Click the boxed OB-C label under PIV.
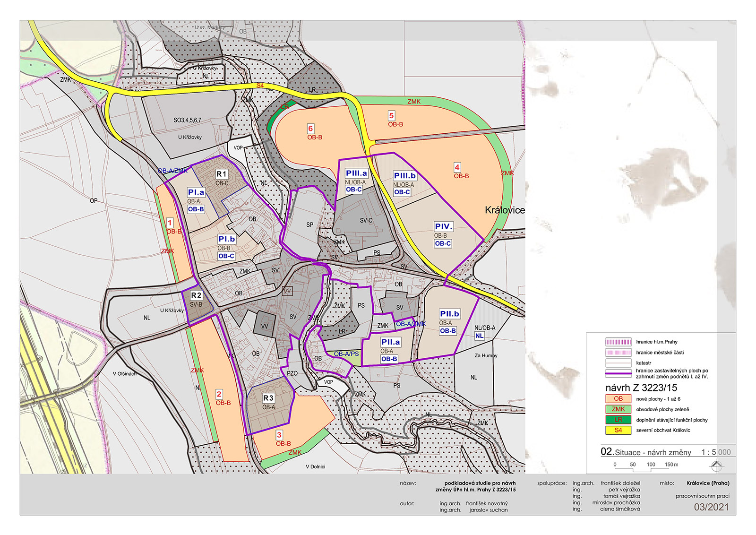The height and width of the screenshot is (535, 756). click(x=443, y=244)
